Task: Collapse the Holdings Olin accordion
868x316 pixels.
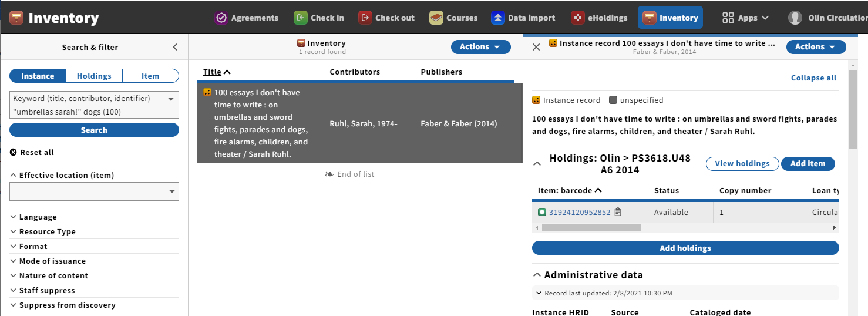Action: click(x=537, y=164)
